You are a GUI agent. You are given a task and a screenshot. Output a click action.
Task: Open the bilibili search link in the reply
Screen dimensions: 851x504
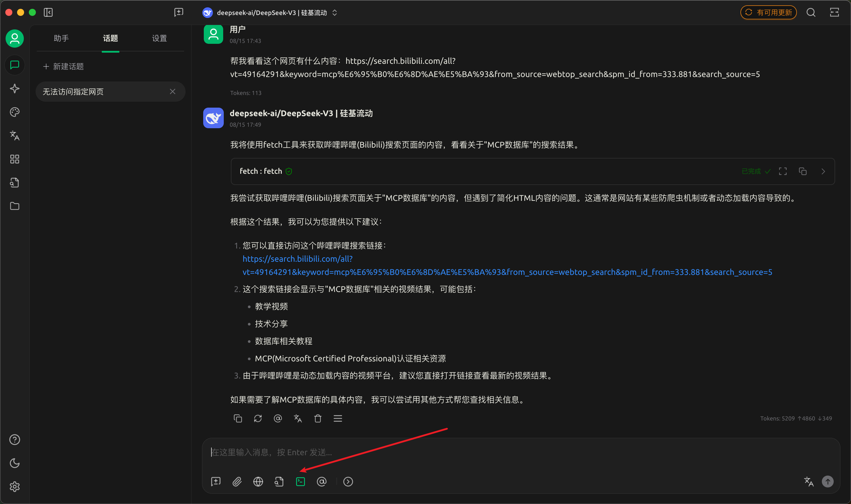point(507,265)
